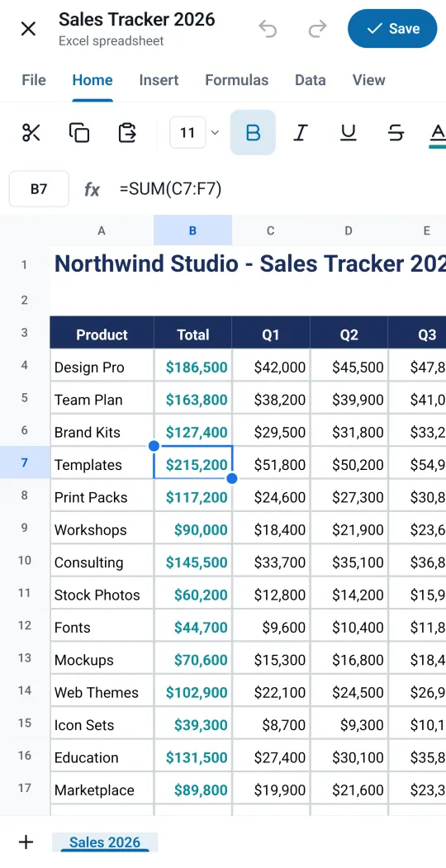Toggle bold formatting

pos(253,132)
